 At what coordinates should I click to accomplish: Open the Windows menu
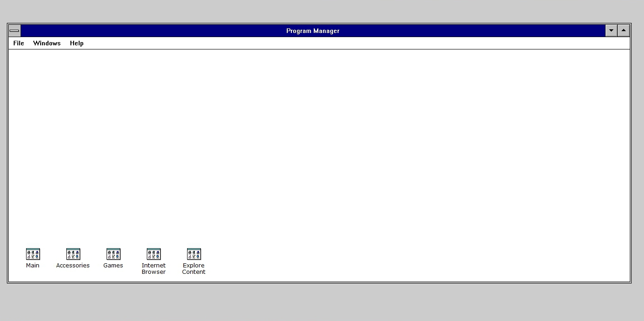[47, 43]
